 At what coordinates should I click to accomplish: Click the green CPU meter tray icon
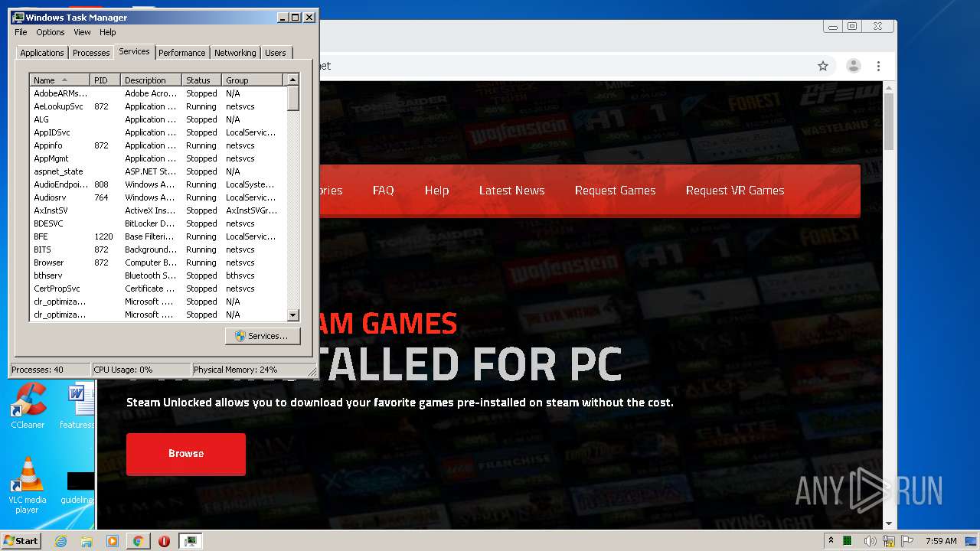click(848, 541)
